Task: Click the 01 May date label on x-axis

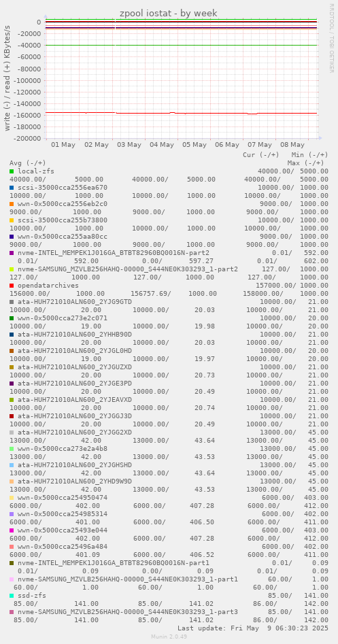Action: [63, 145]
